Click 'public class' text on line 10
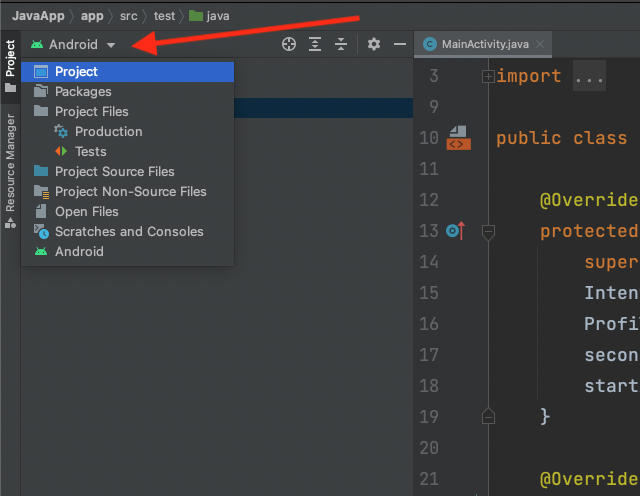 562,138
